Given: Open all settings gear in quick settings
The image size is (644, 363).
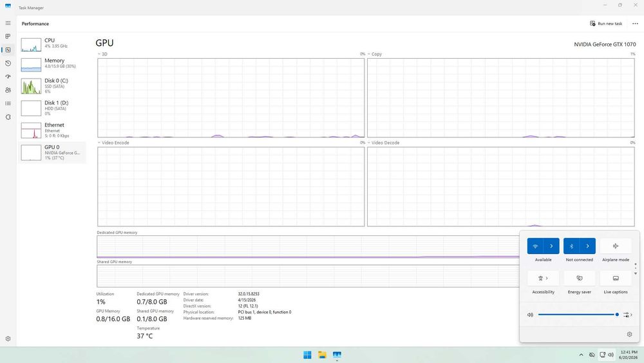Looking at the screenshot, I should point(629,334).
